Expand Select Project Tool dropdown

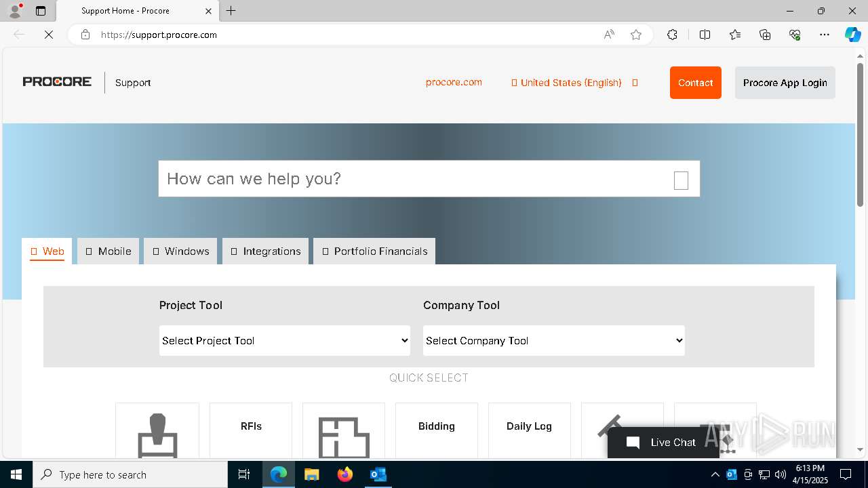click(285, 340)
